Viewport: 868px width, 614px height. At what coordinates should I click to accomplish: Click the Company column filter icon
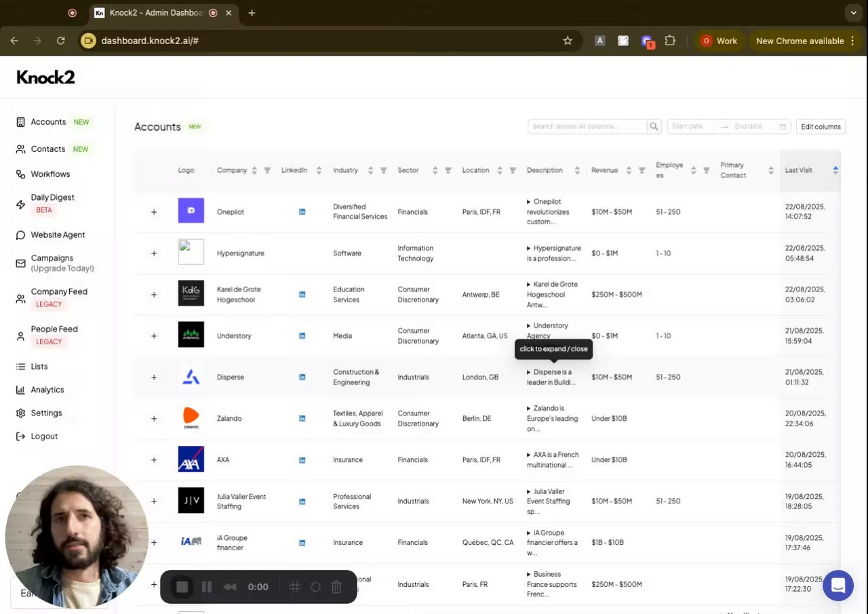(267, 171)
